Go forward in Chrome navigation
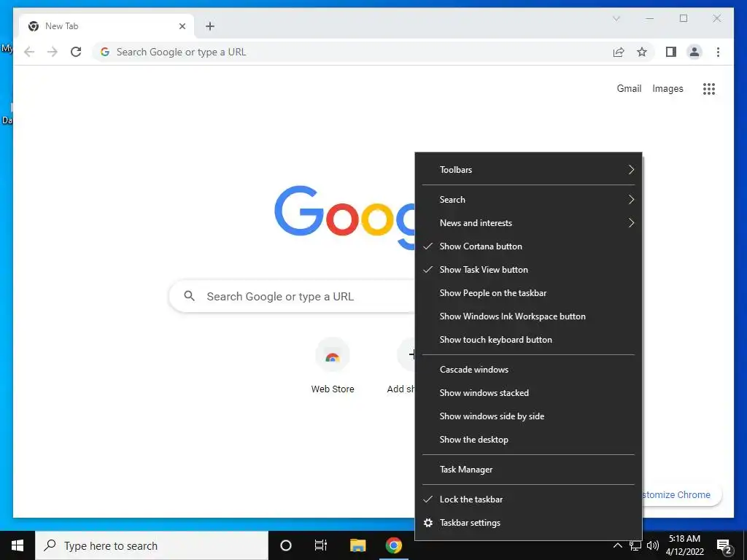Viewport: 747px width, 560px height. [53, 52]
